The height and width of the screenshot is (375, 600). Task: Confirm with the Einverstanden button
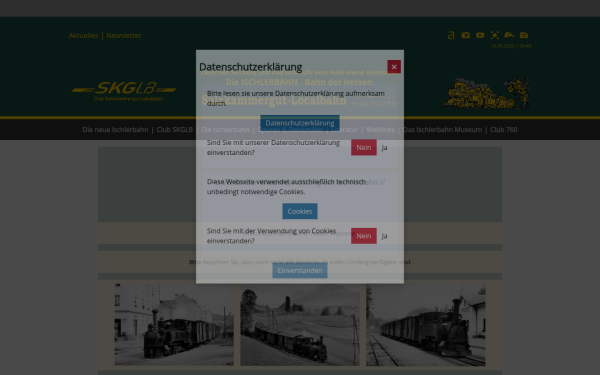point(300,271)
